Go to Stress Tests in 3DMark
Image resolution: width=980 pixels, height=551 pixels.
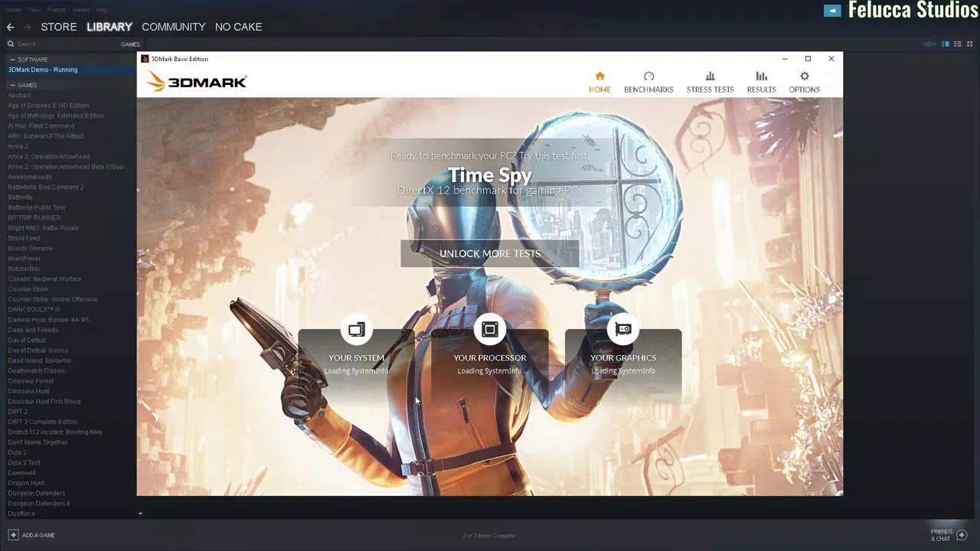point(710,82)
